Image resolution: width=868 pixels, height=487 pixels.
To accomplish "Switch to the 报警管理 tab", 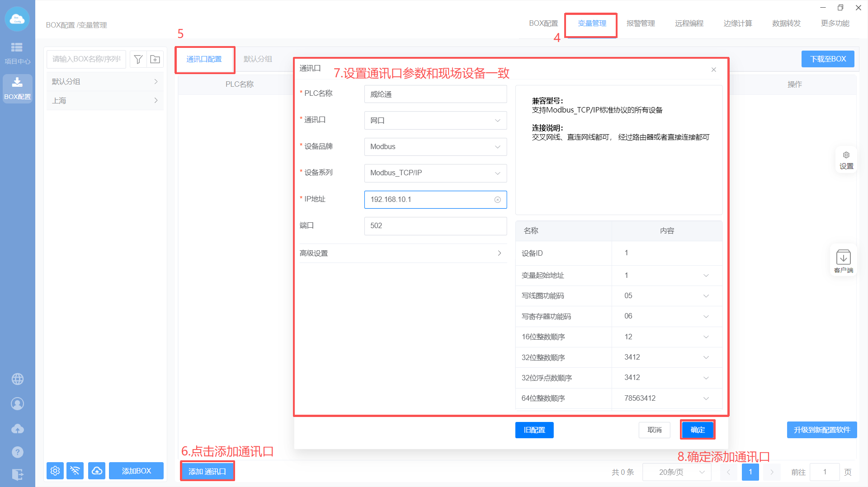I will (640, 23).
